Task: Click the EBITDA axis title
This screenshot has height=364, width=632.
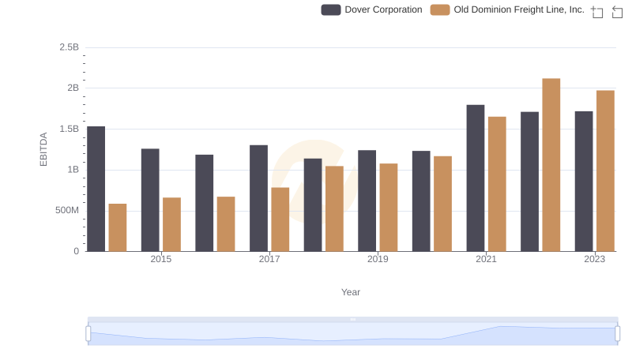Action: tap(43, 149)
